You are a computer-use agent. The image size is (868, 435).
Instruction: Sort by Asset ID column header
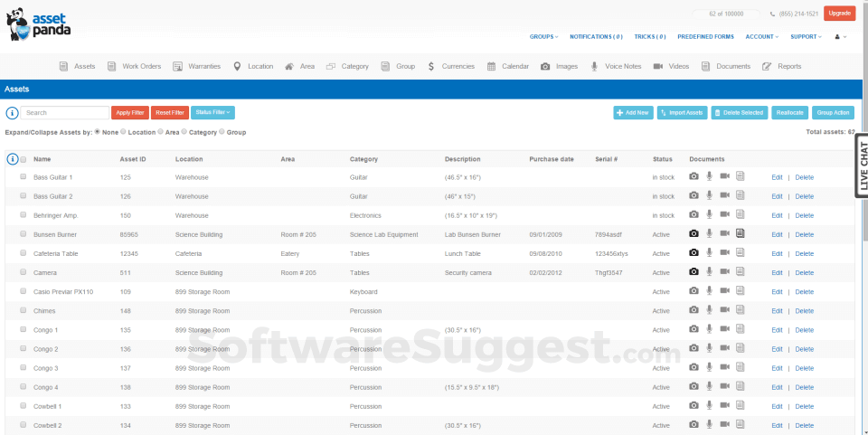[133, 159]
